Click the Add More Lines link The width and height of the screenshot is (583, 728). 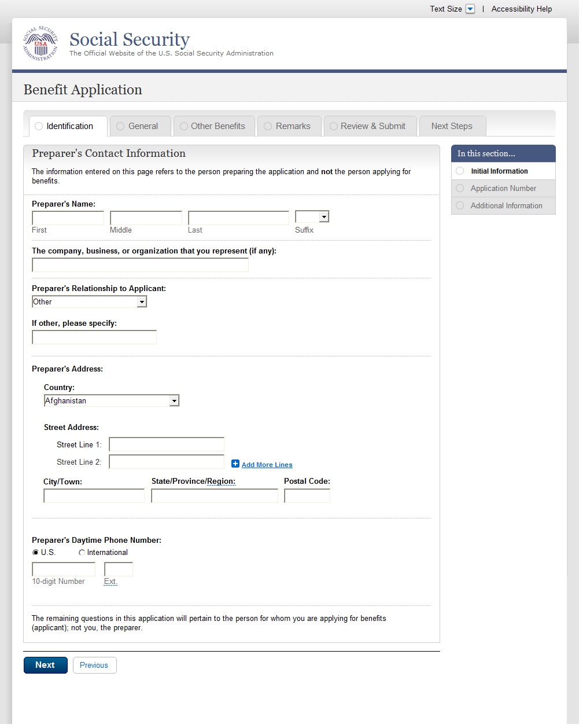(267, 465)
